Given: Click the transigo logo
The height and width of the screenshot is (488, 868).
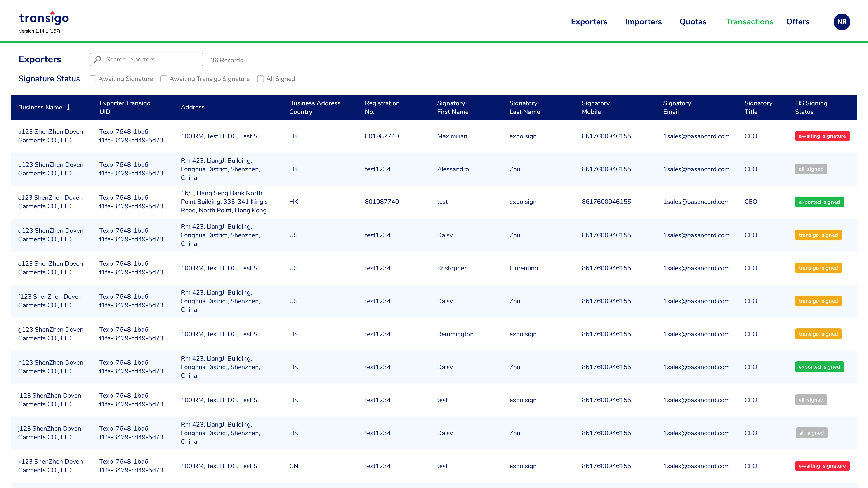Looking at the screenshot, I should (44, 18).
